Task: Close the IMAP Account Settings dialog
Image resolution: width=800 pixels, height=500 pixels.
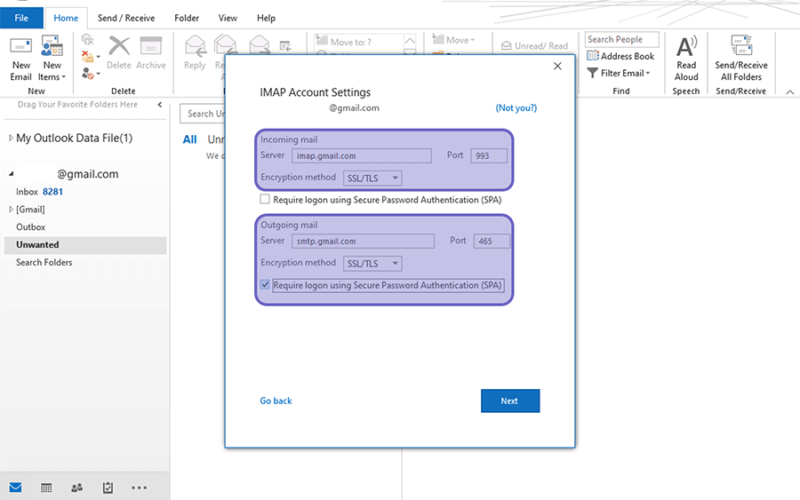Action: (558, 66)
